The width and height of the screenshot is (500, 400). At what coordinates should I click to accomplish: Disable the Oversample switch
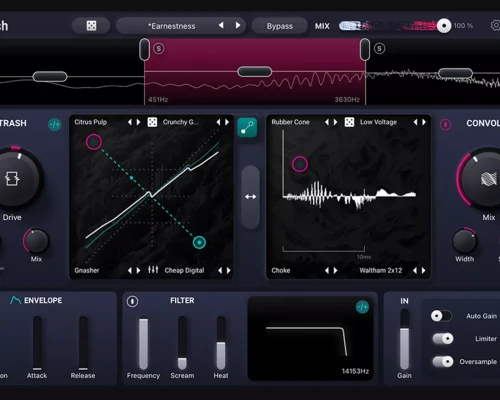[x=443, y=361]
